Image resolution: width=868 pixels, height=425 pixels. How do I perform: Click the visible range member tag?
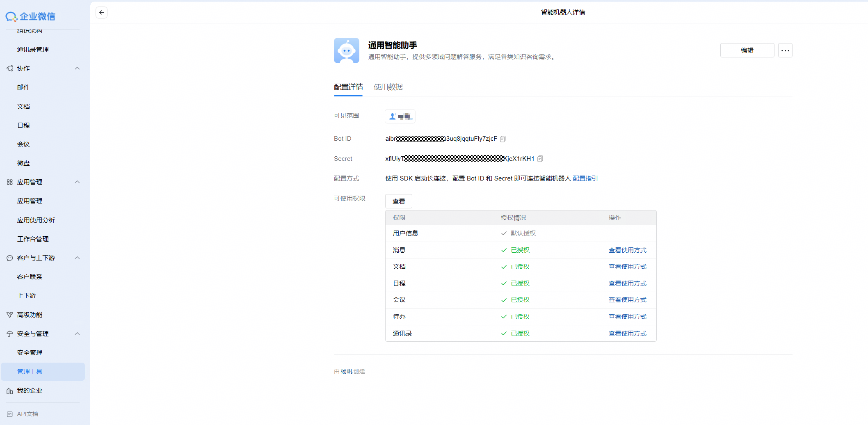tap(400, 117)
